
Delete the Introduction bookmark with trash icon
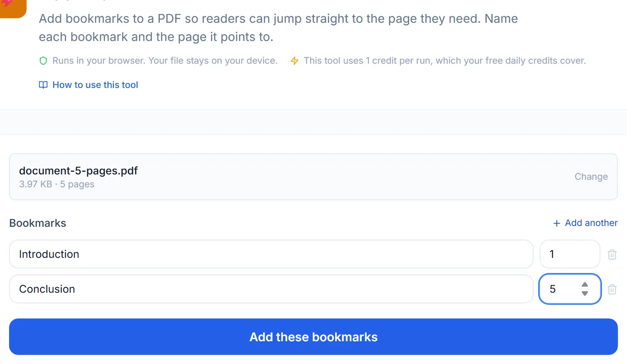(x=612, y=254)
